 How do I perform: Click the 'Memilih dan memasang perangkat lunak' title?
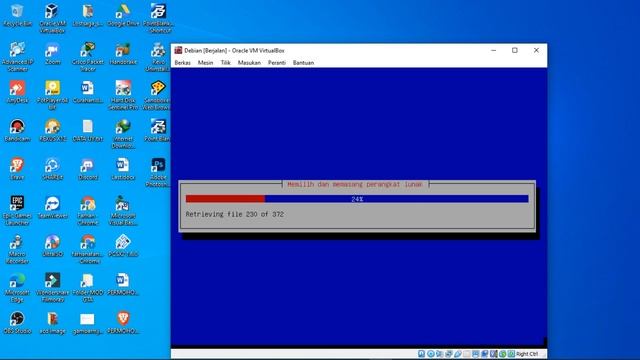355,184
